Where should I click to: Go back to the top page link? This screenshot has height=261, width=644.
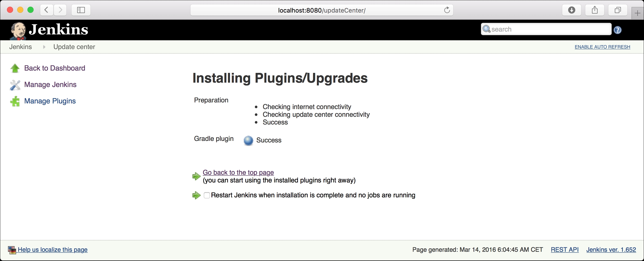pyautogui.click(x=238, y=172)
